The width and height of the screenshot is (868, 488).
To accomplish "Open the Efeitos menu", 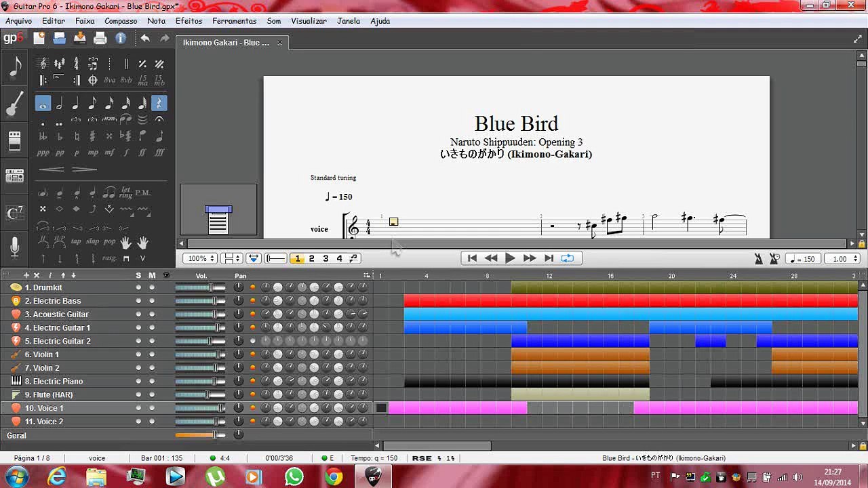I will point(189,21).
